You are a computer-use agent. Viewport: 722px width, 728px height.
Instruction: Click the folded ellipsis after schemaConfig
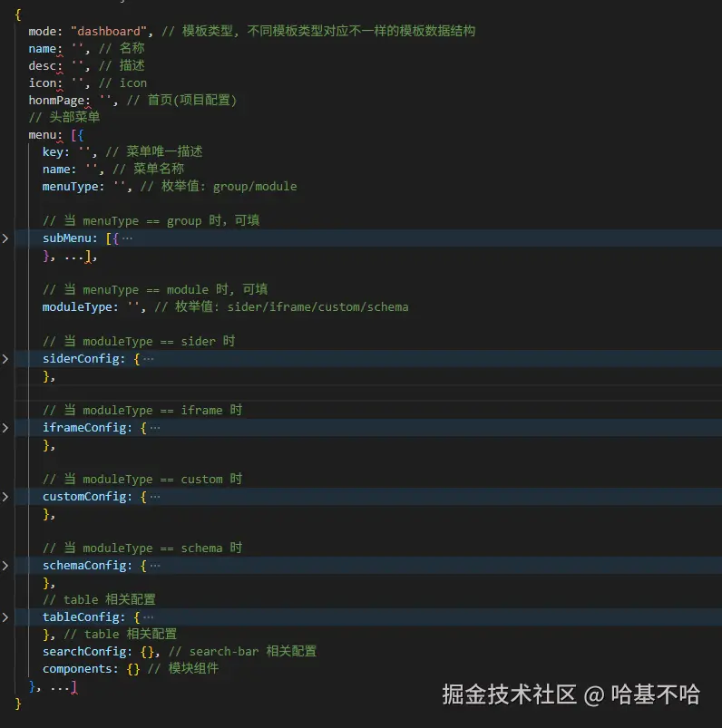[x=155, y=566]
